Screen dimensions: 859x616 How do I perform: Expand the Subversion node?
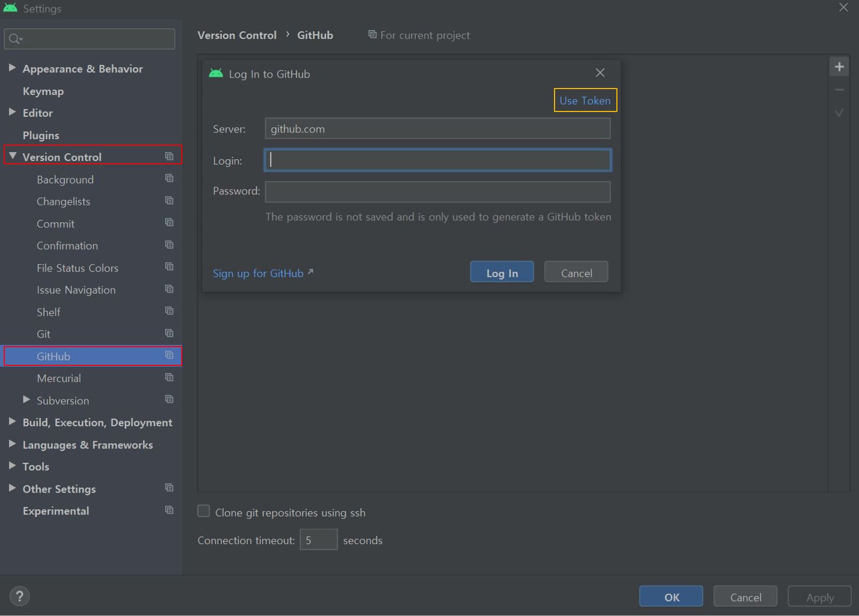click(x=26, y=399)
